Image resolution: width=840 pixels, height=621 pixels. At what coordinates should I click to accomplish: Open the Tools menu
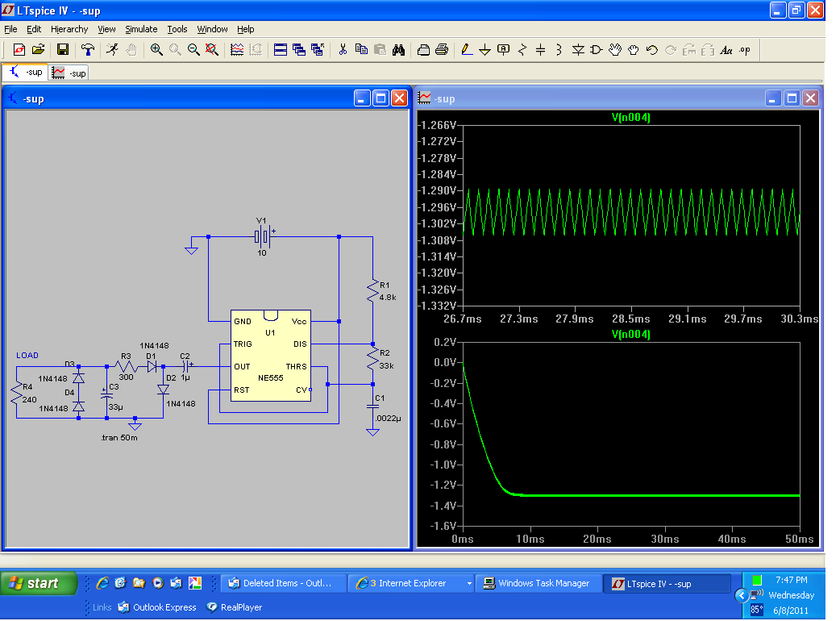coord(177,29)
